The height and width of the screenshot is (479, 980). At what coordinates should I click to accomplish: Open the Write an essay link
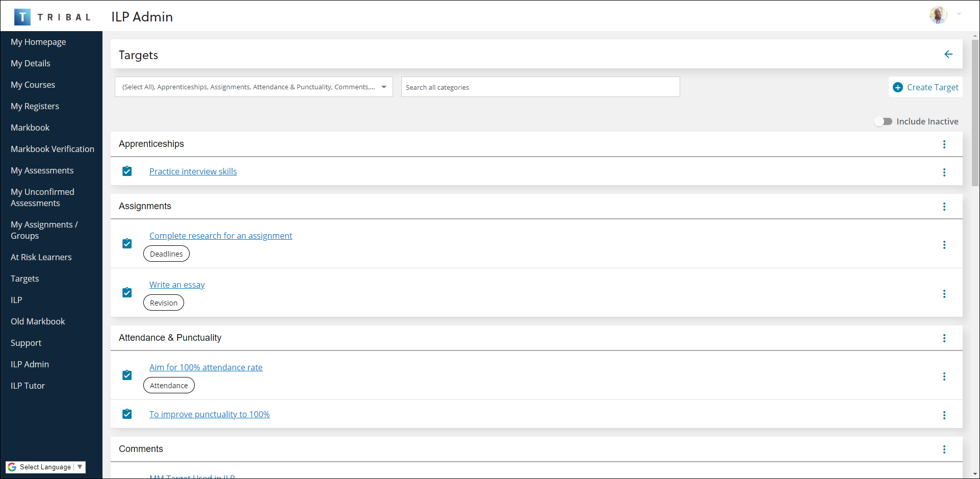(x=177, y=285)
